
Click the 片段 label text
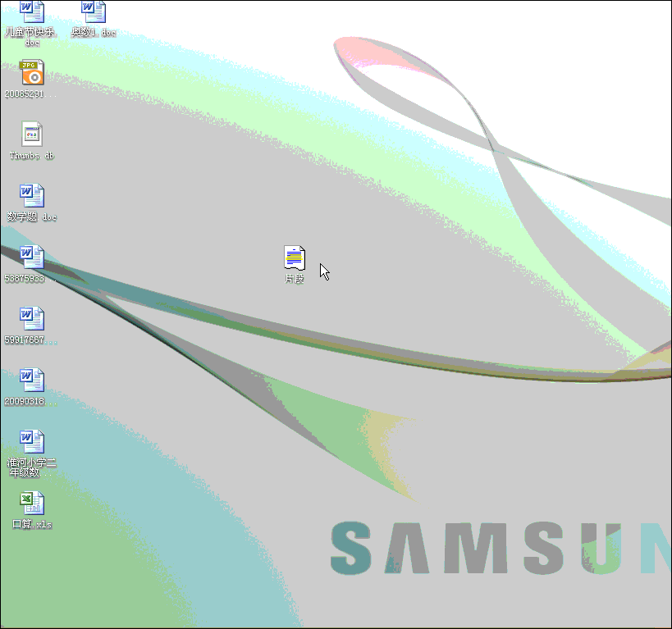295,279
